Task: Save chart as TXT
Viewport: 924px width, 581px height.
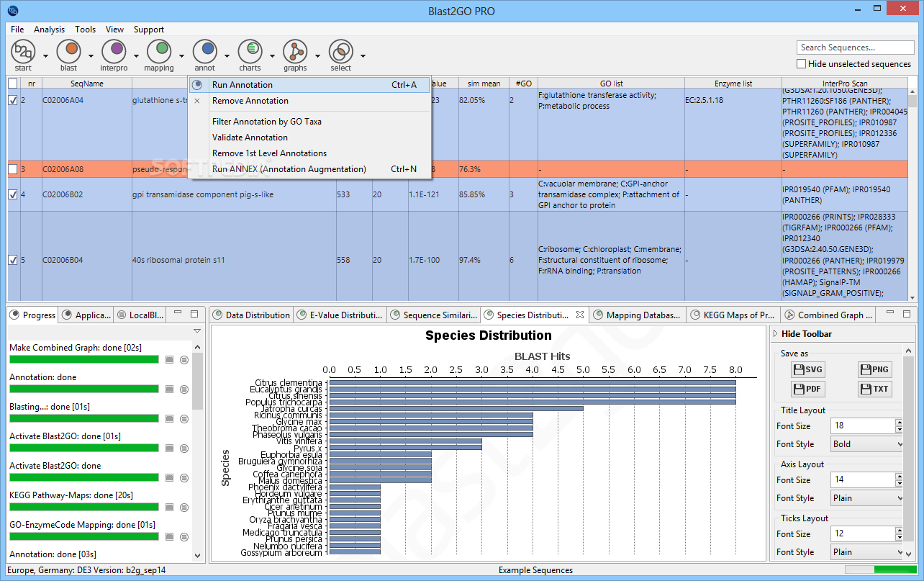Action: click(874, 389)
